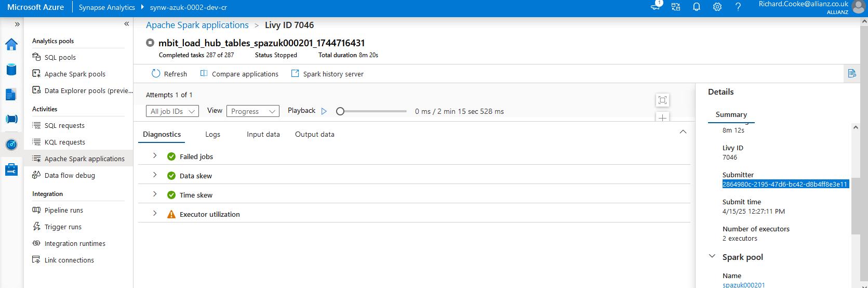
Task: Open the feedback announcements icon
Action: point(656,6)
